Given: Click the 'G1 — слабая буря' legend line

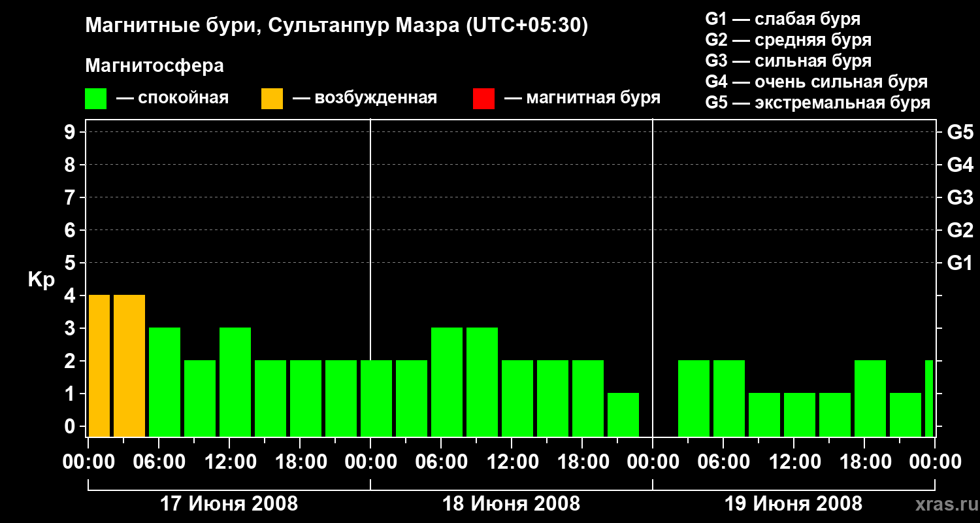Looking at the screenshot, I should point(783,19).
